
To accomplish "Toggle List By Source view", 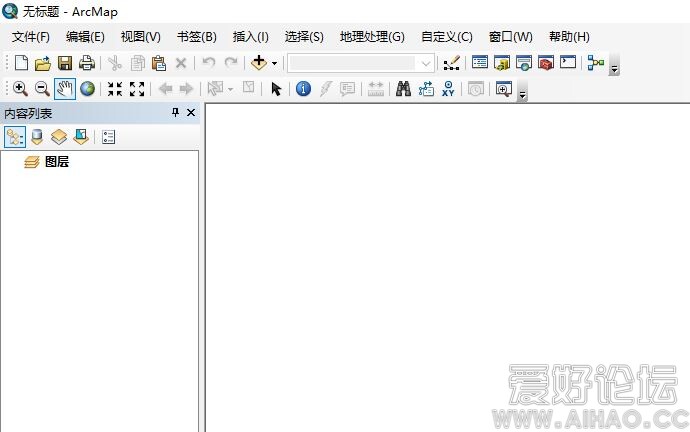I will tap(37, 137).
